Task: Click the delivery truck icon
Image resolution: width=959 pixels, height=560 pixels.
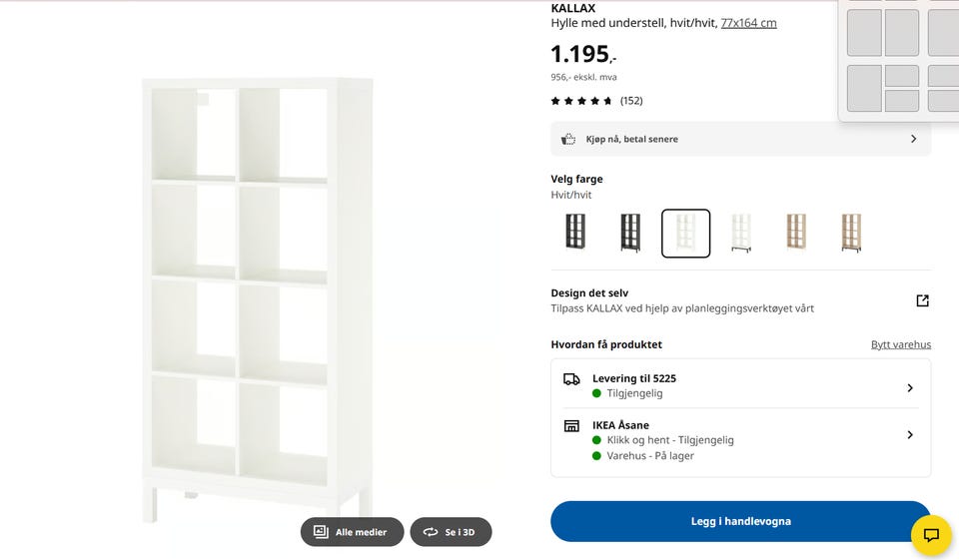Action: pyautogui.click(x=571, y=379)
